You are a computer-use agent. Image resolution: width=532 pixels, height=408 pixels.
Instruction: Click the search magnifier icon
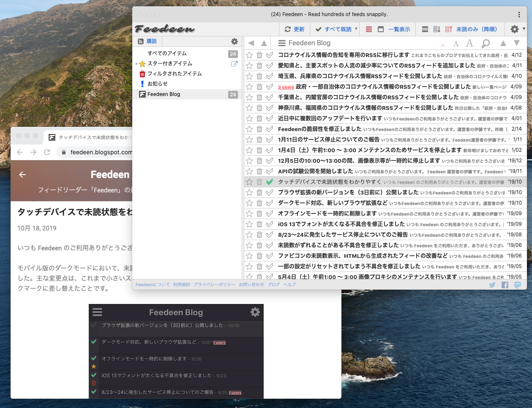click(x=486, y=43)
